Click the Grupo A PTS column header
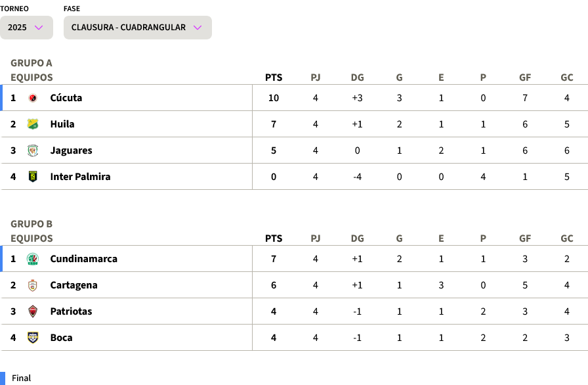The image size is (588, 385). [274, 78]
